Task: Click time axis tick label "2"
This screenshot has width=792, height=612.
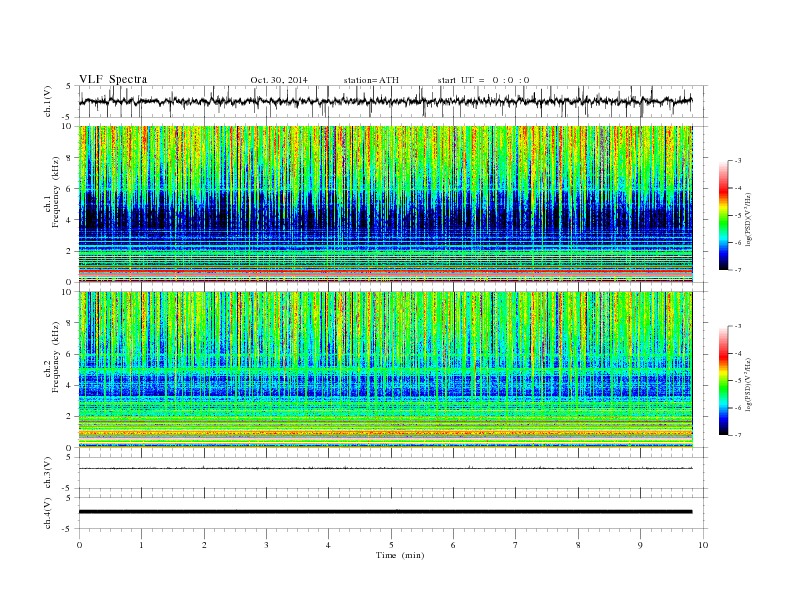Action: click(204, 545)
